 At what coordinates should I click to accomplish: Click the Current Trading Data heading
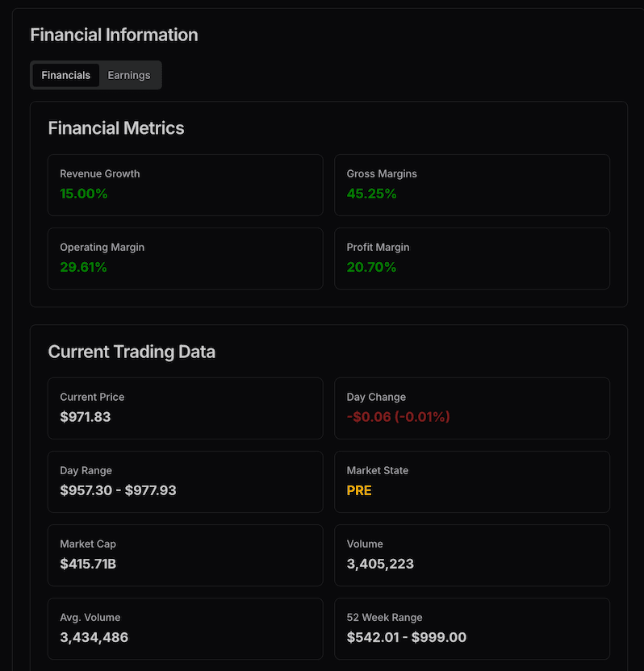[x=132, y=352]
